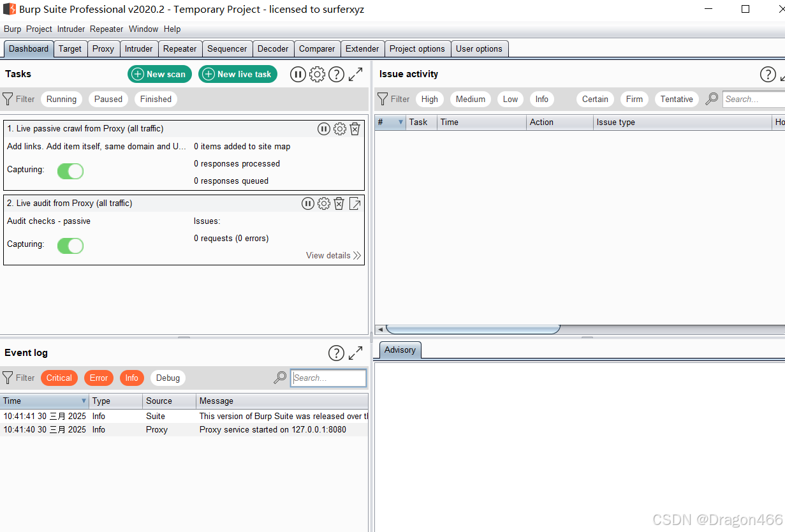Sort issues by the Issue type column
Screen dimensions: 785x532
click(x=682, y=122)
